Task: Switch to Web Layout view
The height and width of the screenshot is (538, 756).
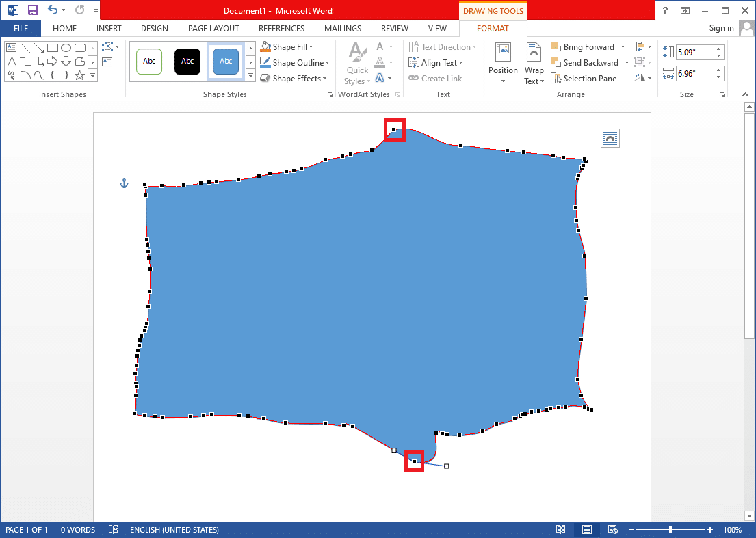Action: click(x=612, y=529)
